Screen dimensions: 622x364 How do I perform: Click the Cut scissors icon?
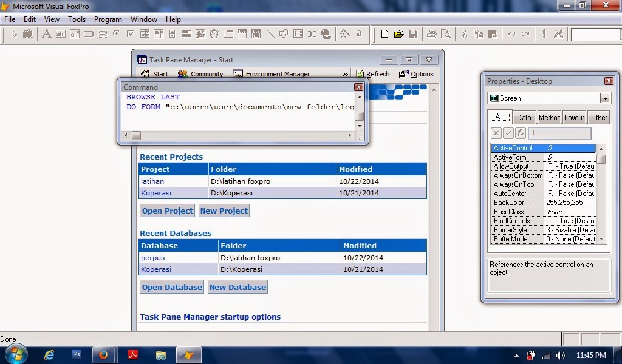tap(464, 34)
